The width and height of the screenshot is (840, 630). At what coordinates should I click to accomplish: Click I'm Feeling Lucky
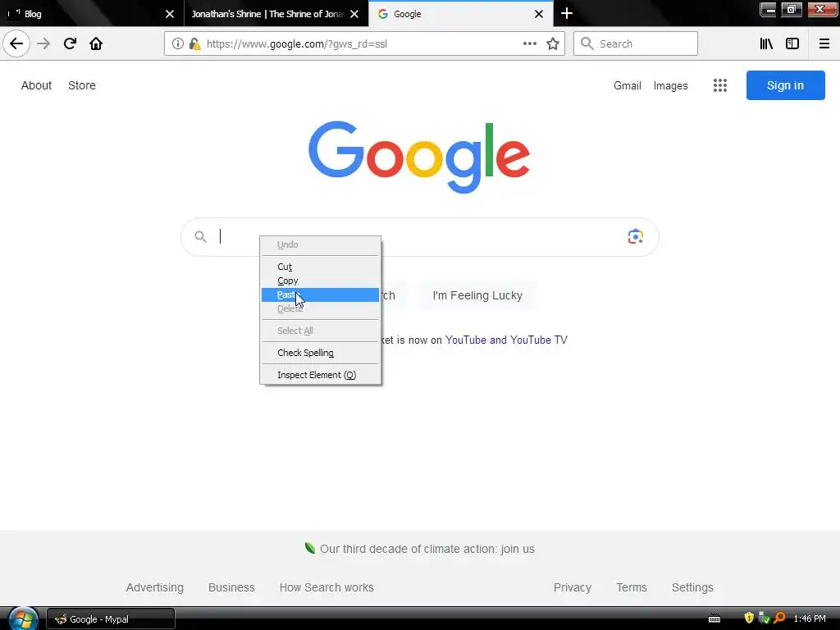477,295
